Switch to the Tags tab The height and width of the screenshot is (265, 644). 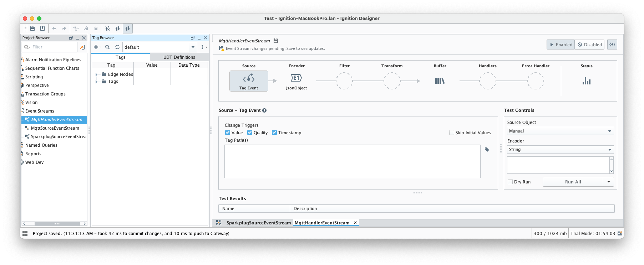121,57
